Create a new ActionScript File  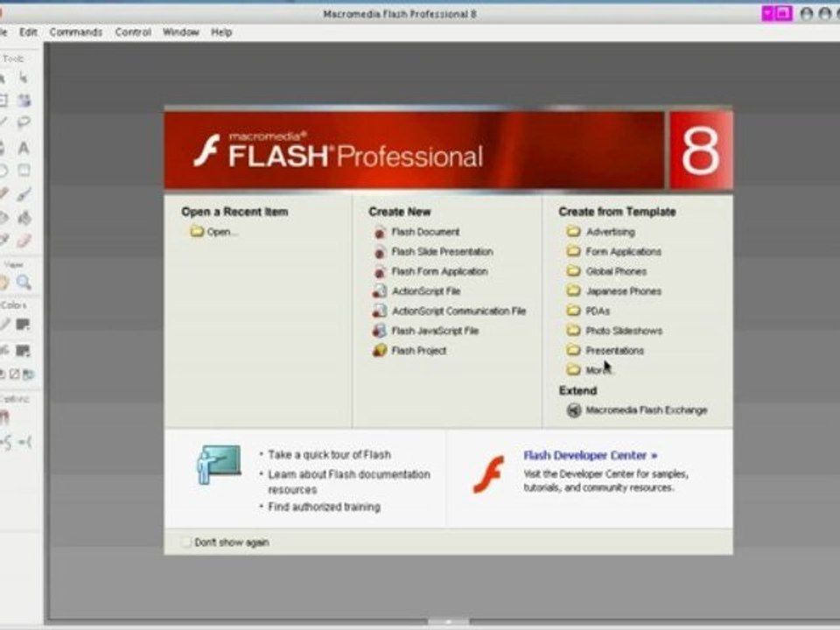[x=426, y=291]
